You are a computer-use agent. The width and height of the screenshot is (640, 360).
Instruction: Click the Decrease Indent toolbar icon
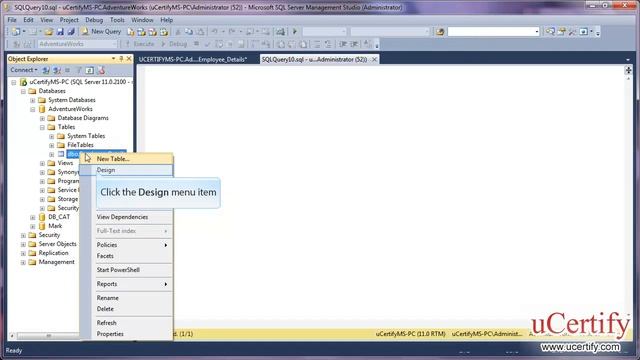coord(343,44)
